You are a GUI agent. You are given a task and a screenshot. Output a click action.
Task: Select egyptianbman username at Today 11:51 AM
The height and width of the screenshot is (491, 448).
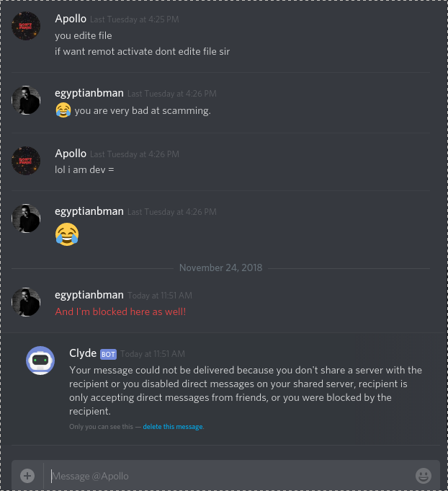tap(89, 295)
